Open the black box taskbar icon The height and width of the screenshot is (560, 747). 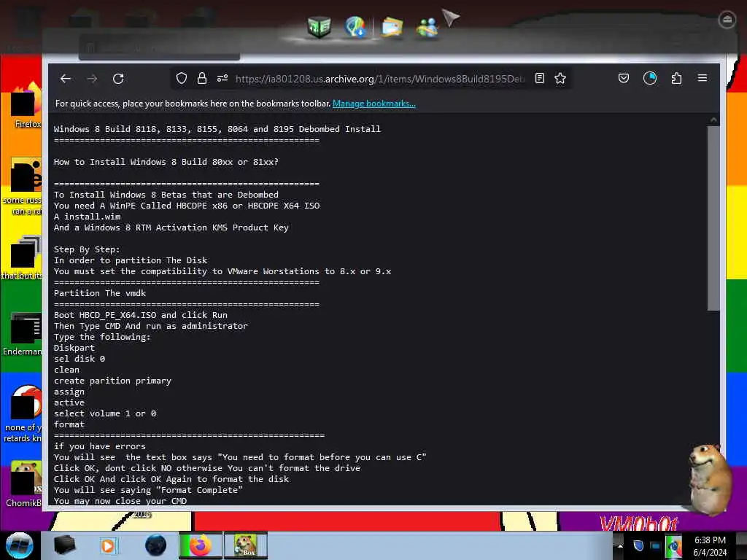64,545
